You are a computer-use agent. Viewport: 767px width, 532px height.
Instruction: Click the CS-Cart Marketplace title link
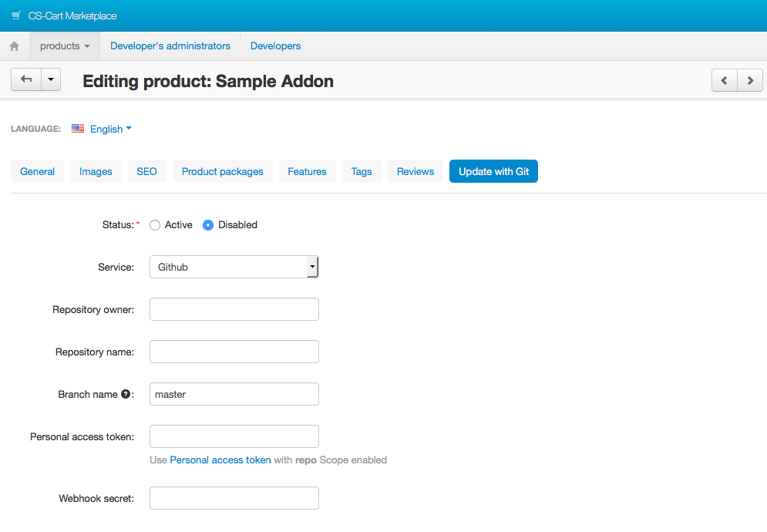click(72, 15)
